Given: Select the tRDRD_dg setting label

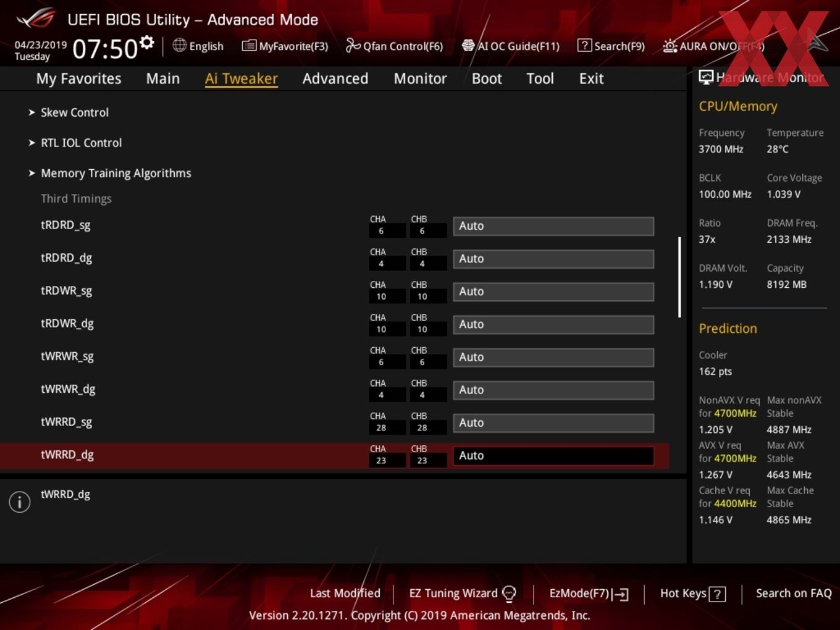Looking at the screenshot, I should (x=66, y=258).
